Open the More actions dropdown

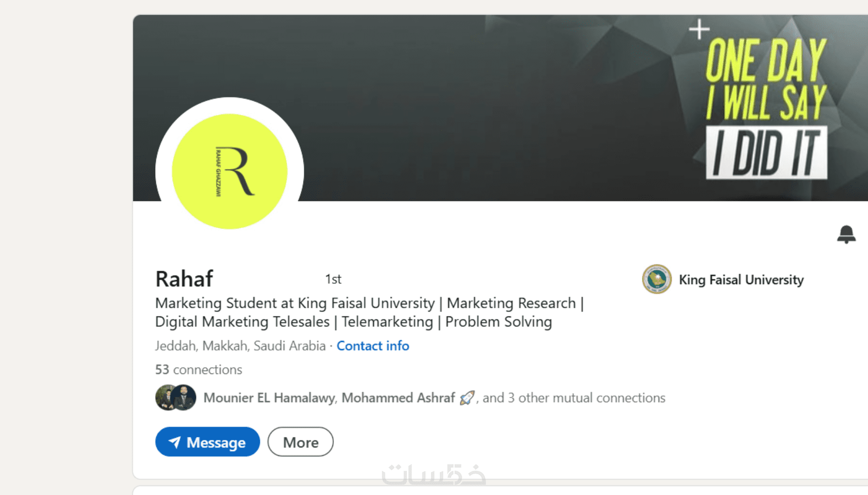point(300,442)
